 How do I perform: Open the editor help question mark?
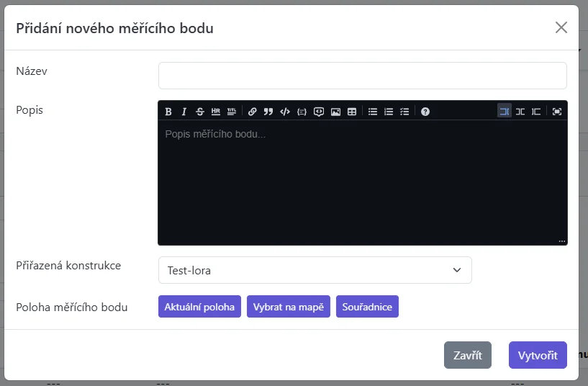tap(425, 112)
